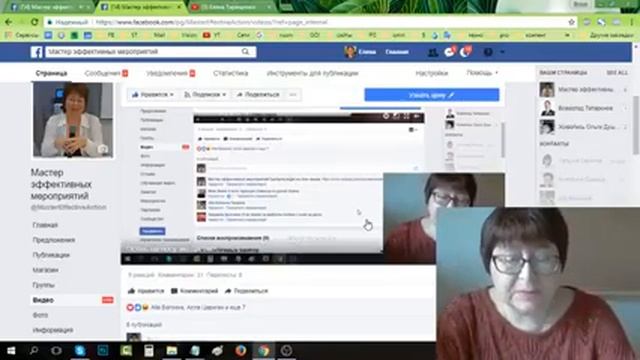Open the Windows Start menu

point(11,351)
